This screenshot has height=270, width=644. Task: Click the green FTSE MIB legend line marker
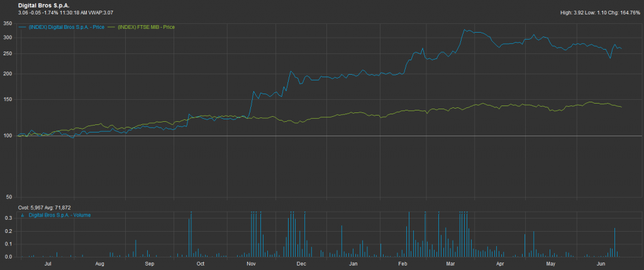click(111, 27)
